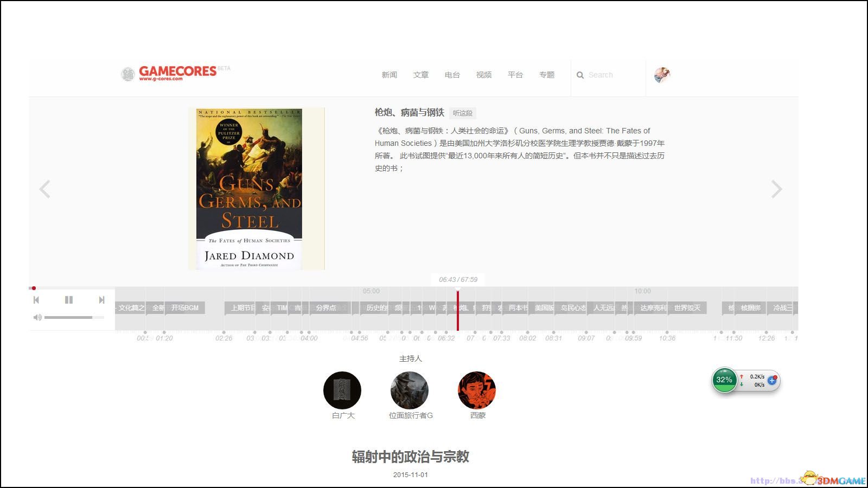This screenshot has width=868, height=488.
Task: Open host 位面旅行者G avatar
Action: [410, 390]
